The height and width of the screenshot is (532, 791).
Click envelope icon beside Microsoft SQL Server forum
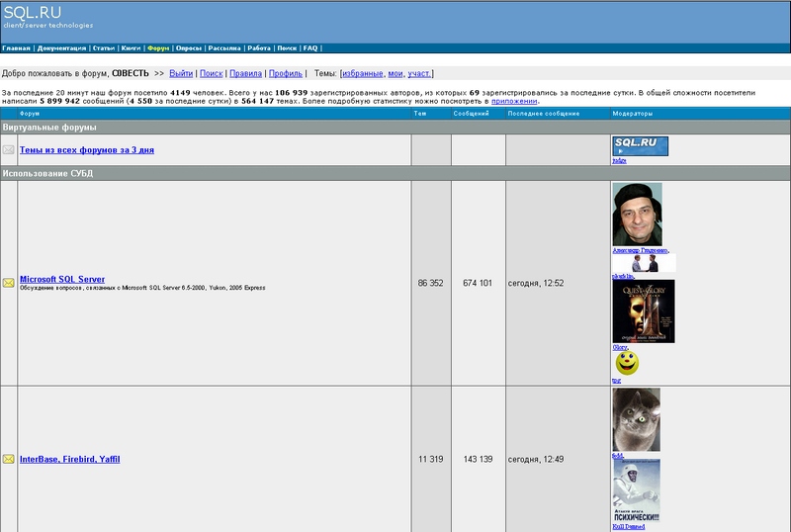point(9,283)
